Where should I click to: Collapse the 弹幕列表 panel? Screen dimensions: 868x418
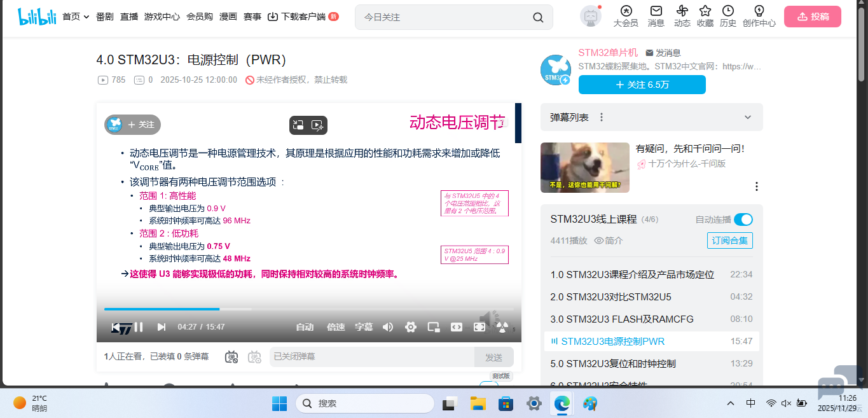pos(747,117)
